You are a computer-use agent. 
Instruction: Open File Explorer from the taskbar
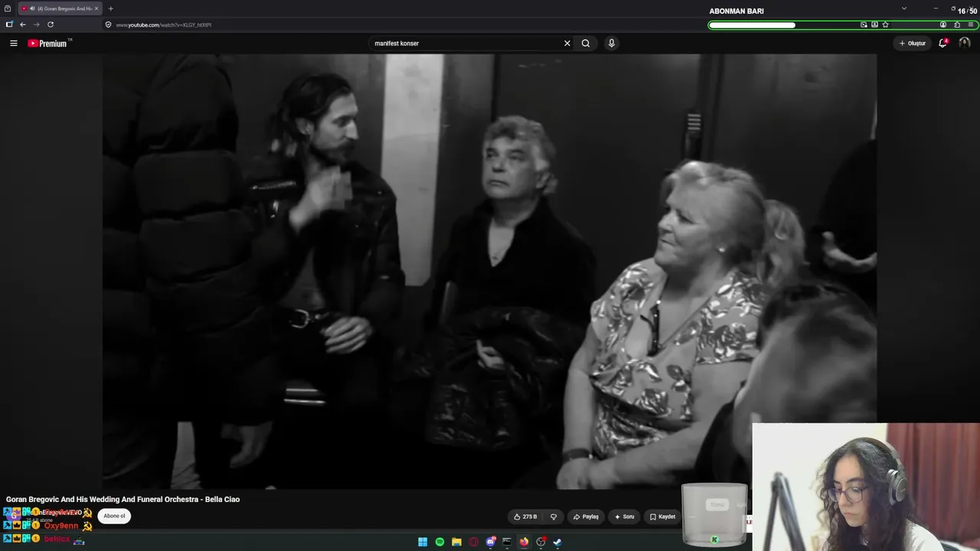click(x=456, y=542)
